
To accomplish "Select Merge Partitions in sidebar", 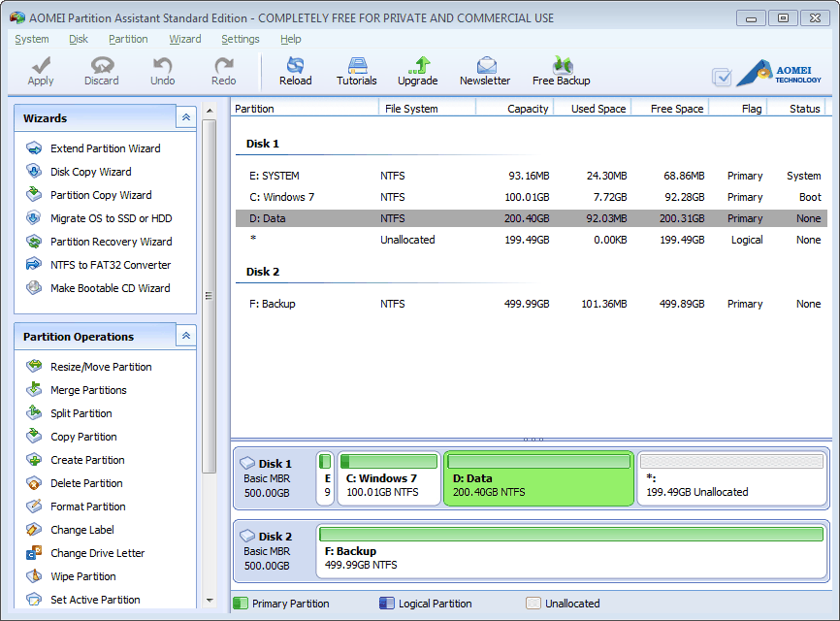I will pyautogui.click(x=88, y=390).
